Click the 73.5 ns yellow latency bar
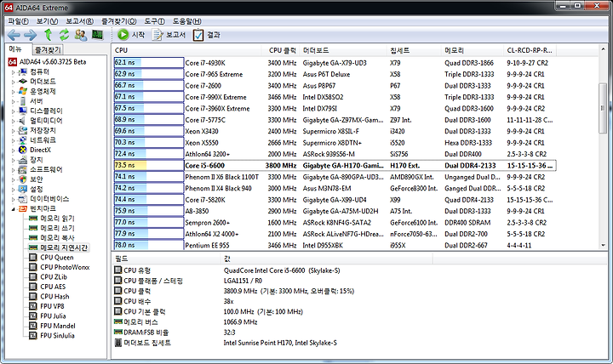Image resolution: width=613 pixels, height=364 pixels. pyautogui.click(x=130, y=166)
